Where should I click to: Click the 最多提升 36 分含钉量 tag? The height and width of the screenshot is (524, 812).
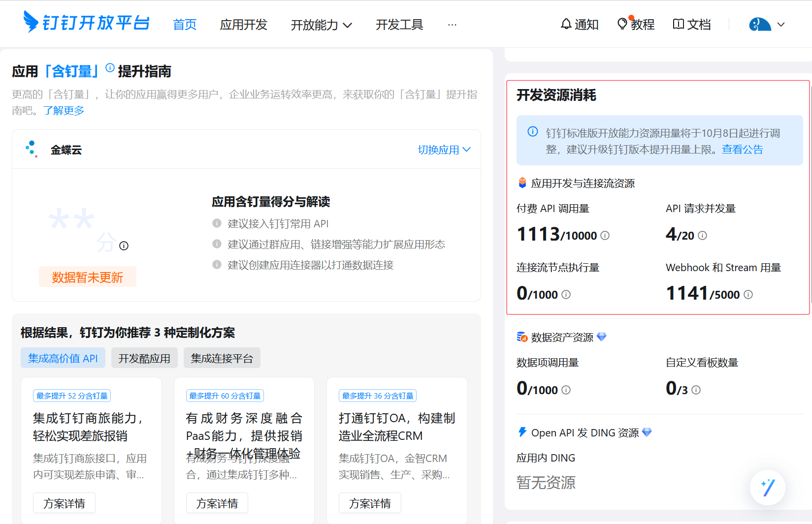click(x=378, y=396)
